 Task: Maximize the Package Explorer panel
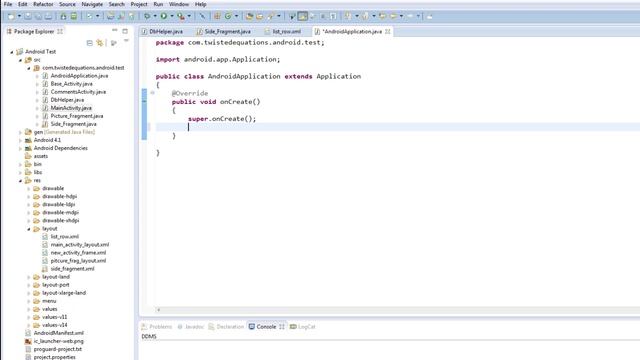[x=125, y=31]
